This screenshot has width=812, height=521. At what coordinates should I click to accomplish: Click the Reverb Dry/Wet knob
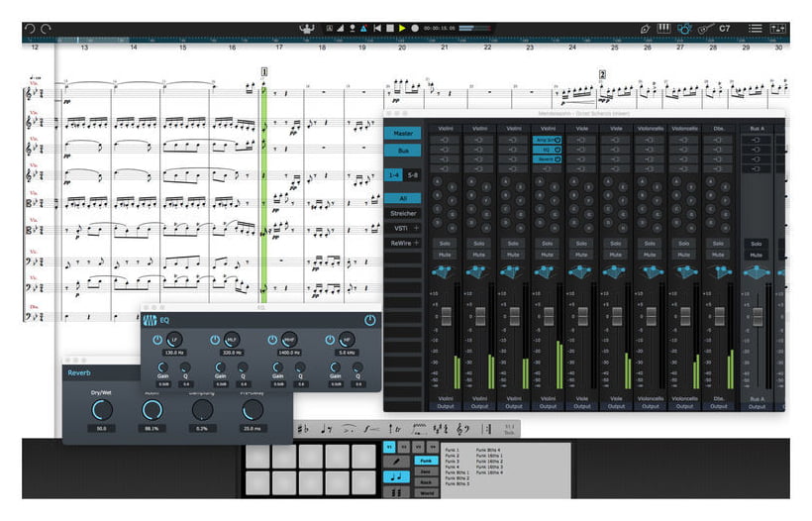click(x=102, y=410)
